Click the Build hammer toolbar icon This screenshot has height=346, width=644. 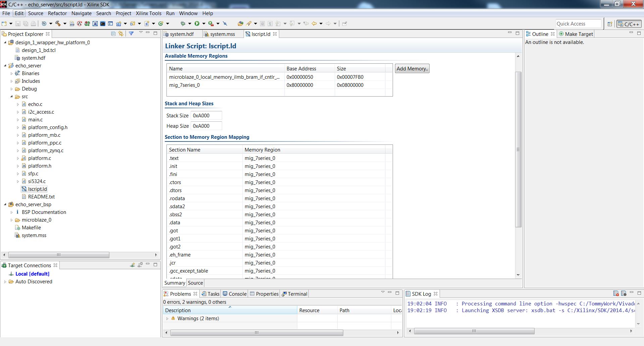click(58, 23)
